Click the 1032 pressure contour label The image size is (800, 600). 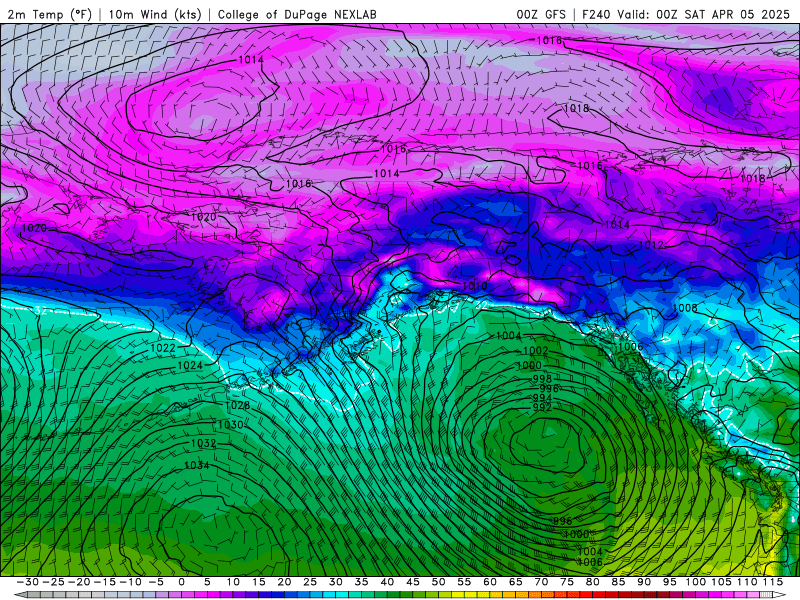tap(204, 443)
